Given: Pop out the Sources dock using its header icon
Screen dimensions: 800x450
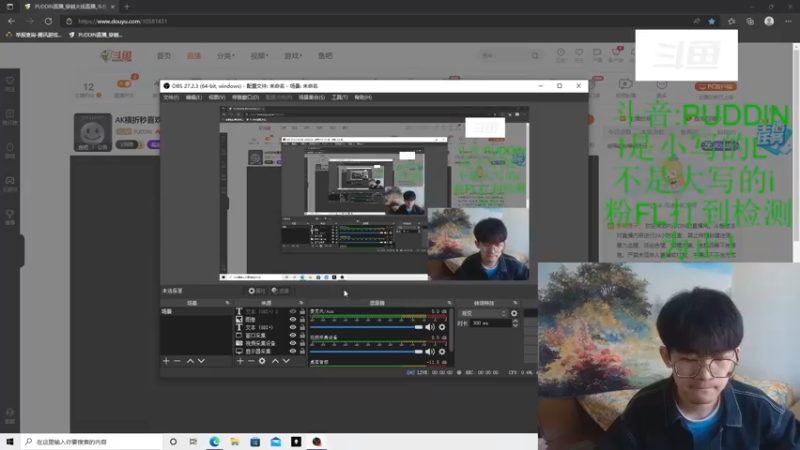Looking at the screenshot, I should (301, 303).
